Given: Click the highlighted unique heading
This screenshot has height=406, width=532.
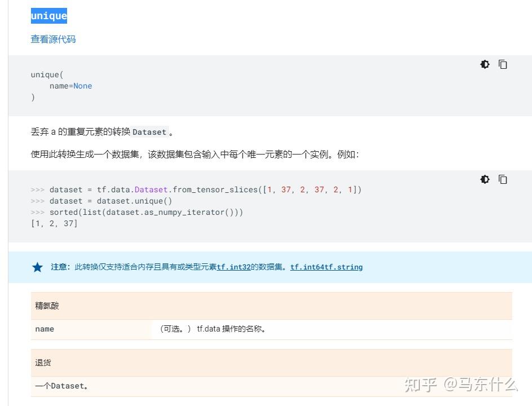Looking at the screenshot, I should pos(48,16).
